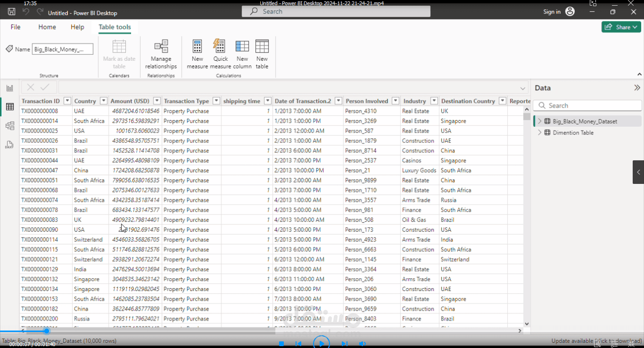Click the Data pane Search field
The width and height of the screenshot is (644, 348).
pyautogui.click(x=587, y=106)
